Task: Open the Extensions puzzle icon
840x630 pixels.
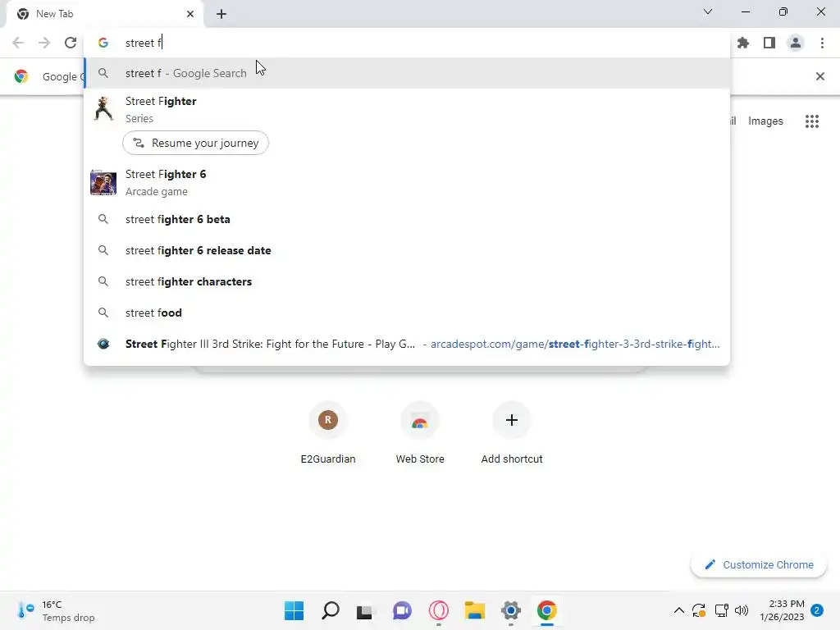Action: (743, 43)
